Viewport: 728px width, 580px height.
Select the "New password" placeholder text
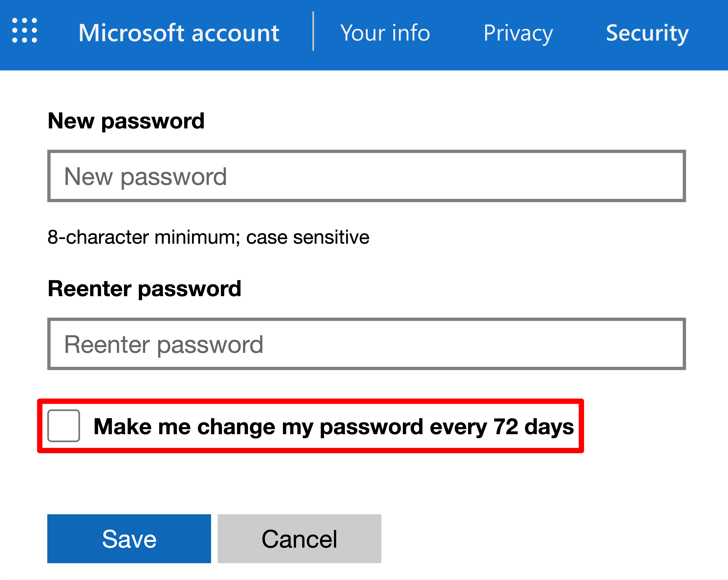(145, 177)
